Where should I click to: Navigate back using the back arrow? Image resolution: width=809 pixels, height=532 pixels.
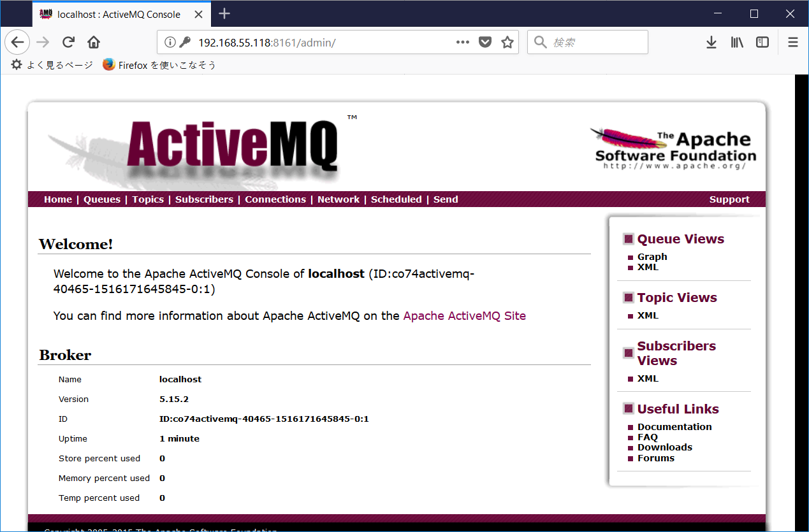(17, 42)
